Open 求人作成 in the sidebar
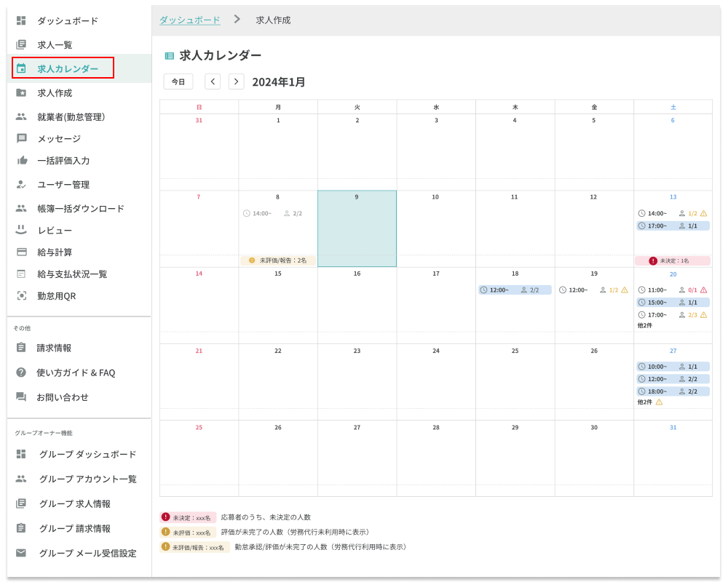The image size is (728, 582). pos(55,93)
